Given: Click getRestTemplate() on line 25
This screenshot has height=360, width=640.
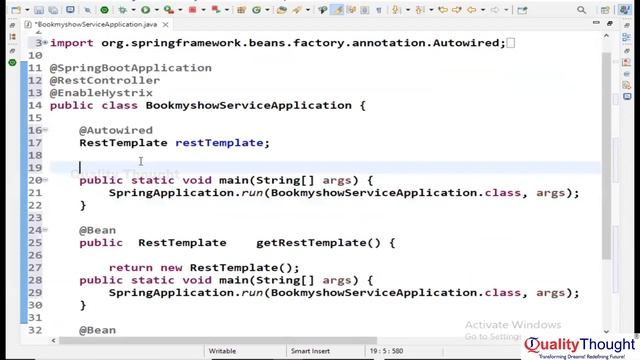Looking at the screenshot, I should pos(318,243).
